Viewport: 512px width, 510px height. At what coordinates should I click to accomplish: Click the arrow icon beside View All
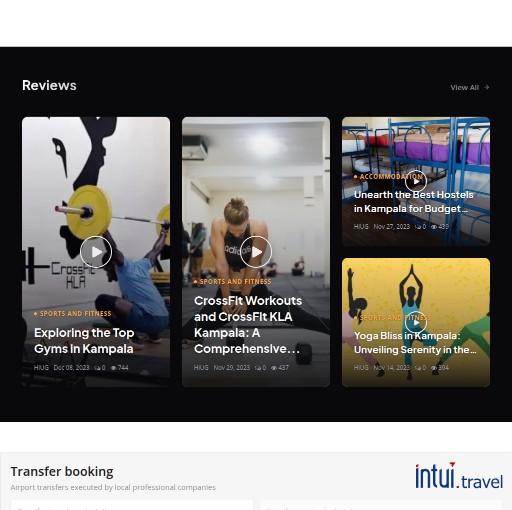[486, 87]
